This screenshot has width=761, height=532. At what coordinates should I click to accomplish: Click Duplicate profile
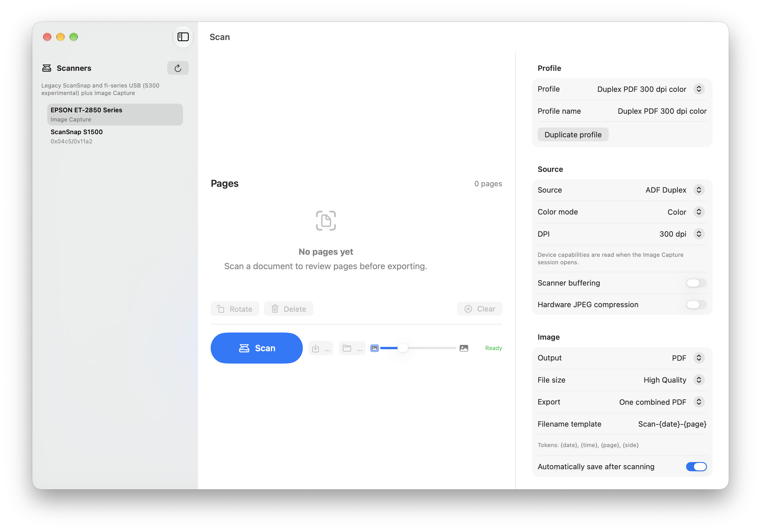(x=573, y=134)
